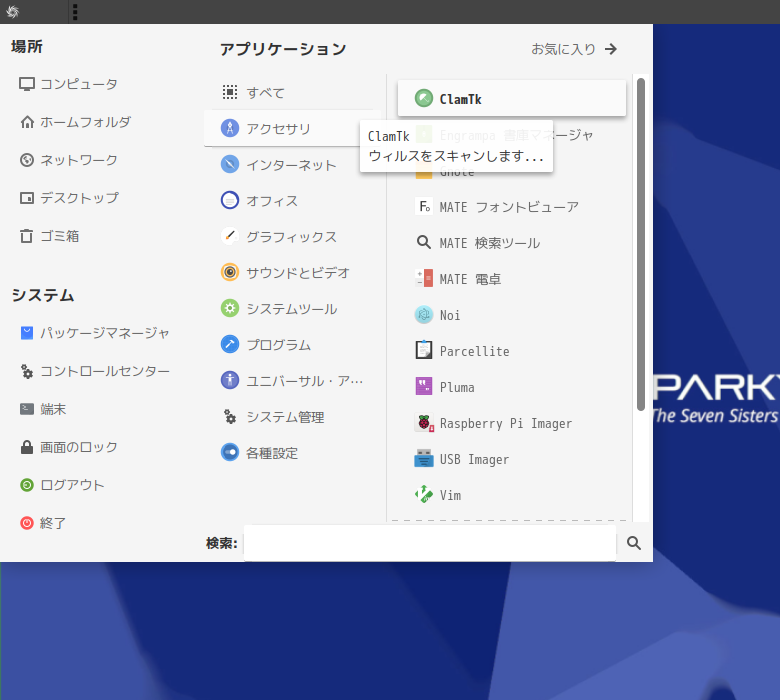Launch 端末 terminal icon
This screenshot has height=700, width=780.
coord(27,409)
